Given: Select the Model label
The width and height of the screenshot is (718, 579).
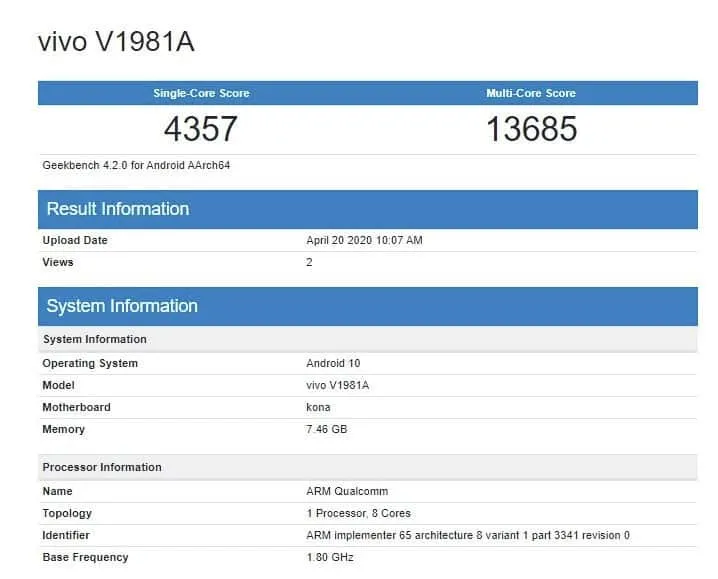Looking at the screenshot, I should pos(58,385).
